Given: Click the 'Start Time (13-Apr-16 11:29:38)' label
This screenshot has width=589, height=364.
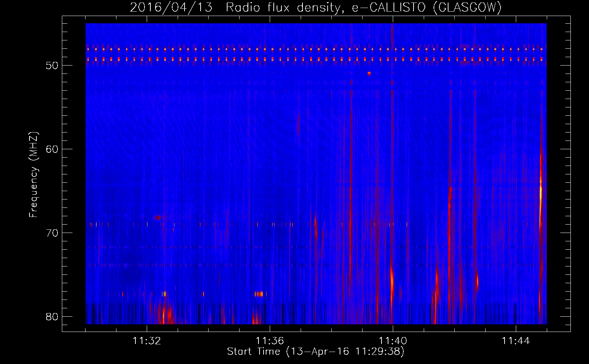Looking at the screenshot, I should pos(316,352).
